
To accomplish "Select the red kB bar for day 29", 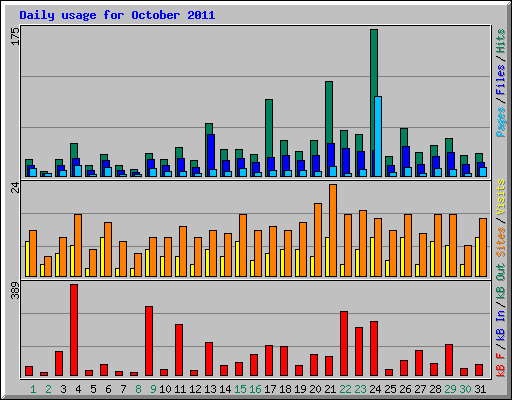I will pyautogui.click(x=449, y=360).
